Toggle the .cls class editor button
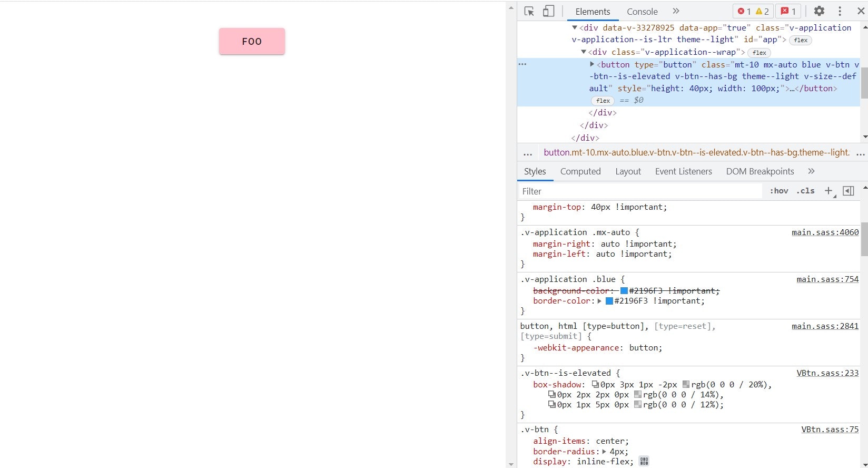The height and width of the screenshot is (468, 868). coord(805,191)
